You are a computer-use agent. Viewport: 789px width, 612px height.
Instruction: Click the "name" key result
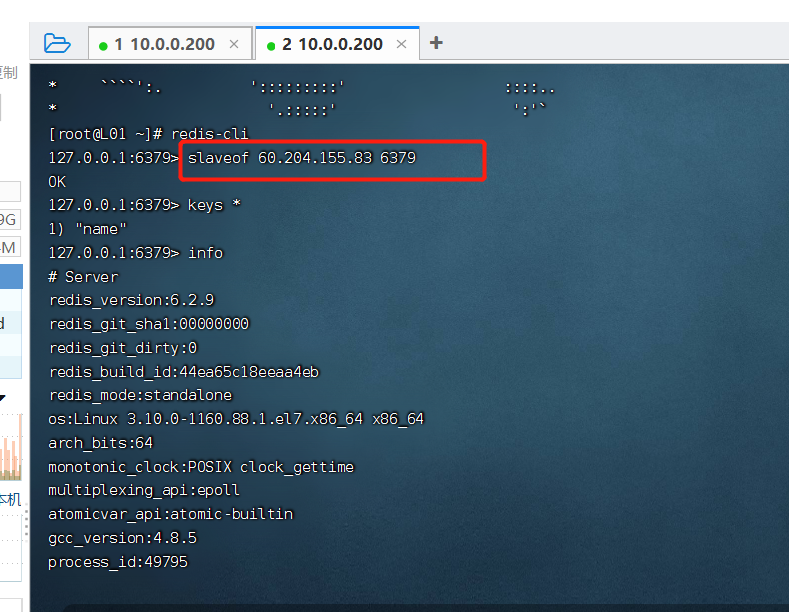click(88, 229)
